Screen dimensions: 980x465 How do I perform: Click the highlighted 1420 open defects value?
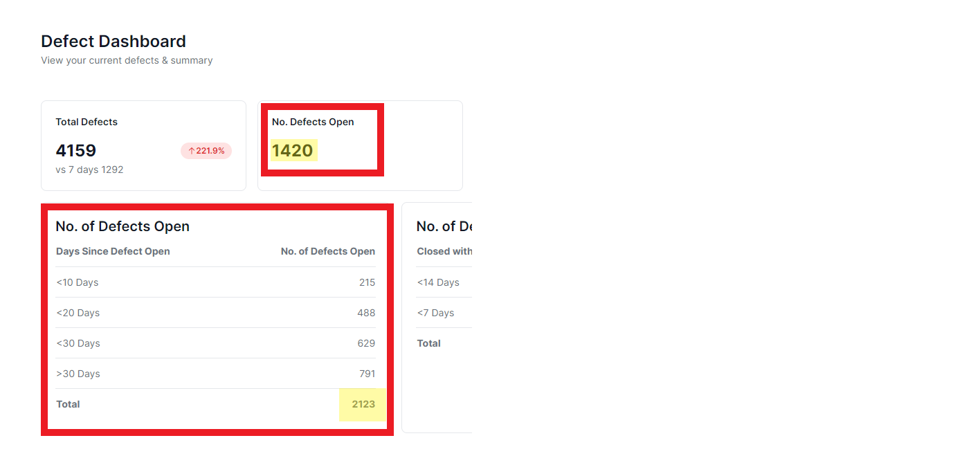(x=293, y=151)
